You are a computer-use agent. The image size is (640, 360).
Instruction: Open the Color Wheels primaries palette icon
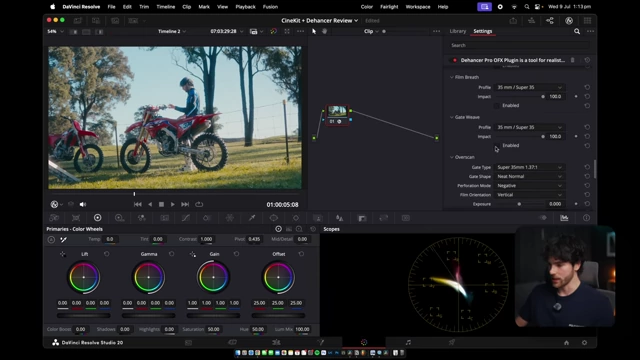[98, 218]
